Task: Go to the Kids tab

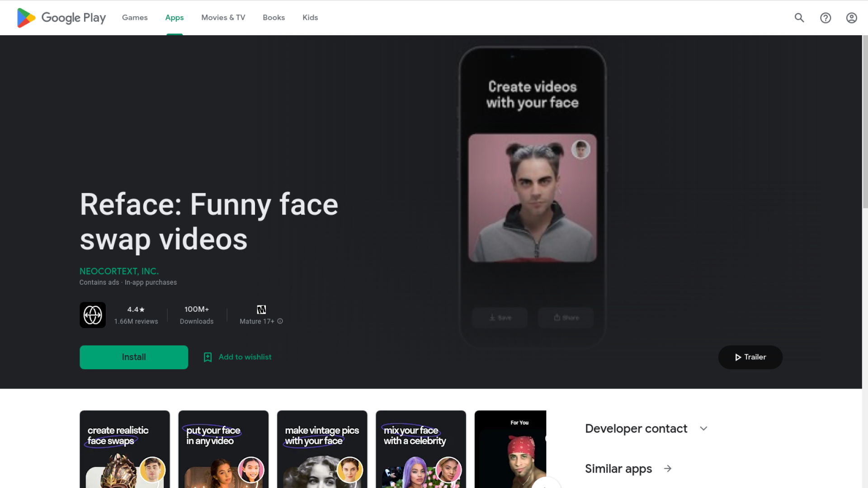Action: pyautogui.click(x=310, y=18)
